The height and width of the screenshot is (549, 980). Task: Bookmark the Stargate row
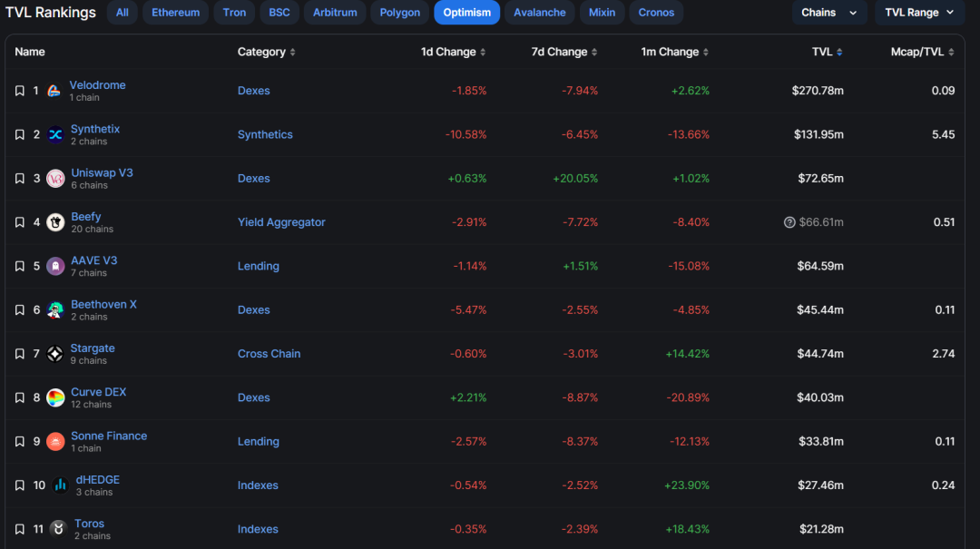point(19,354)
